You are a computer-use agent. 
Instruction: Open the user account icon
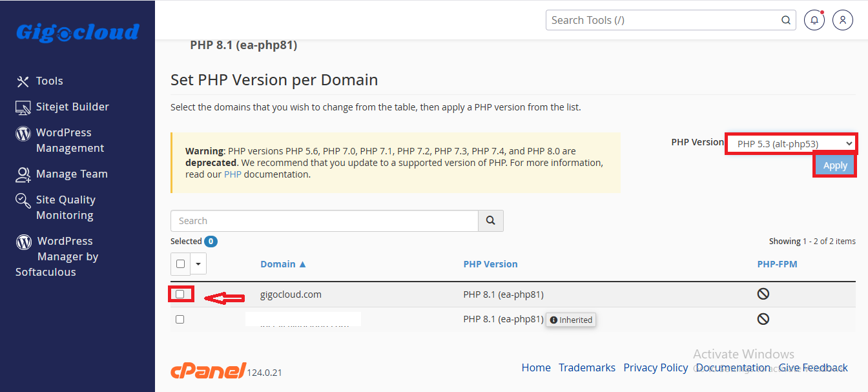click(x=843, y=20)
